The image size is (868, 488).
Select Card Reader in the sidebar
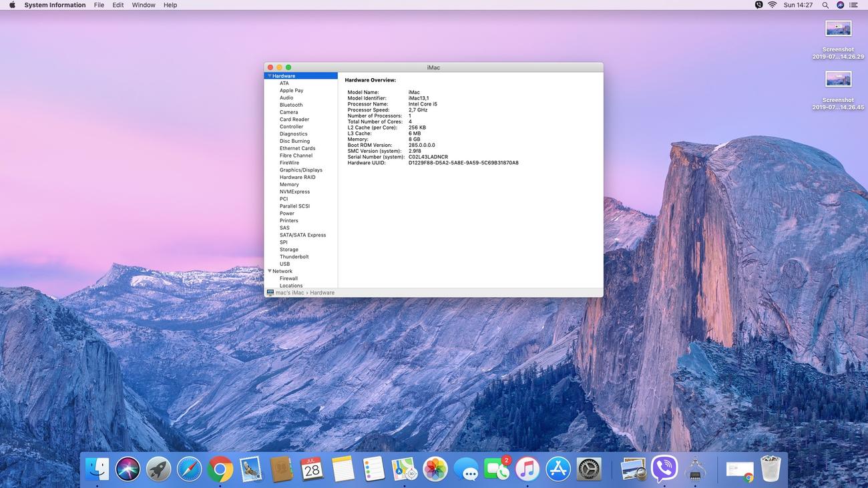point(294,119)
